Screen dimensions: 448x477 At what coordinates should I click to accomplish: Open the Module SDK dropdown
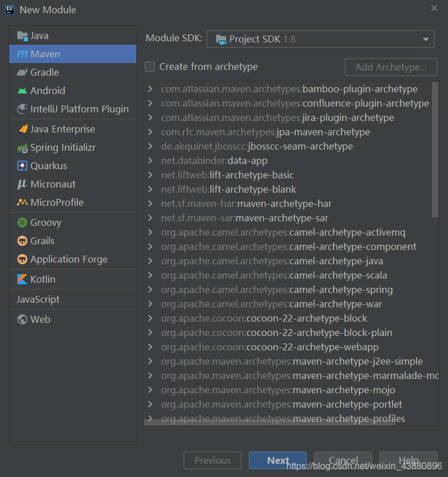(x=320, y=39)
